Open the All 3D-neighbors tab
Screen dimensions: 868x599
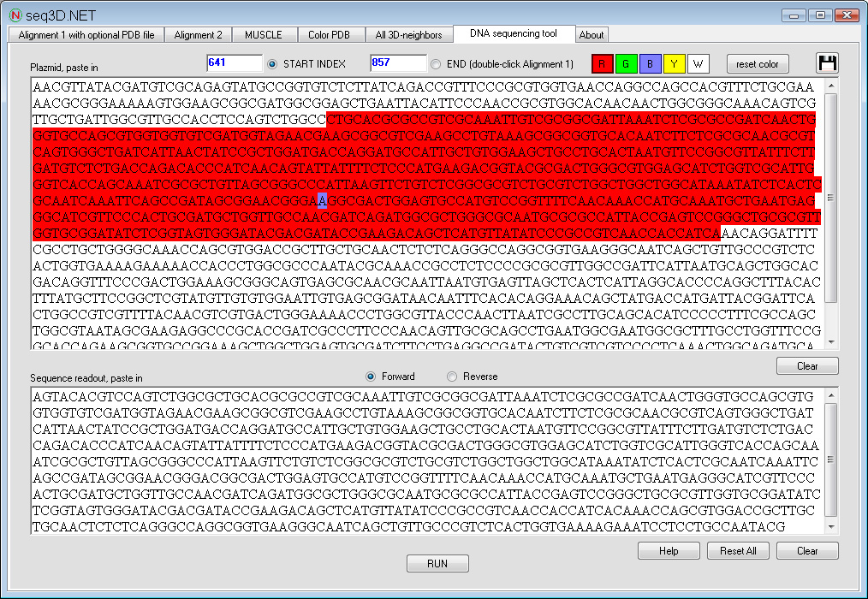coord(408,35)
